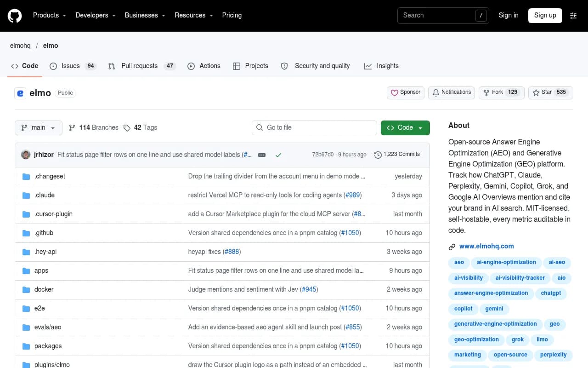Visit the www.elmohq.com website link
This screenshot has height=368, width=588.
click(x=486, y=246)
